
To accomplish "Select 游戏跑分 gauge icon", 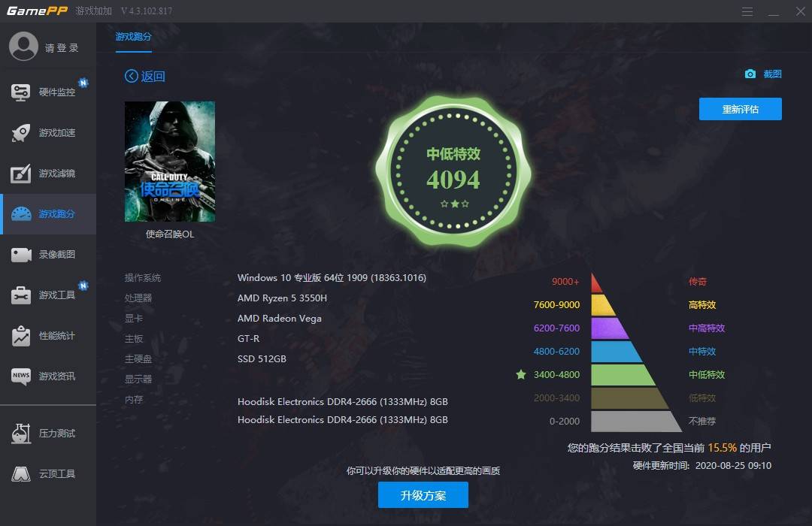I will pos(21,214).
